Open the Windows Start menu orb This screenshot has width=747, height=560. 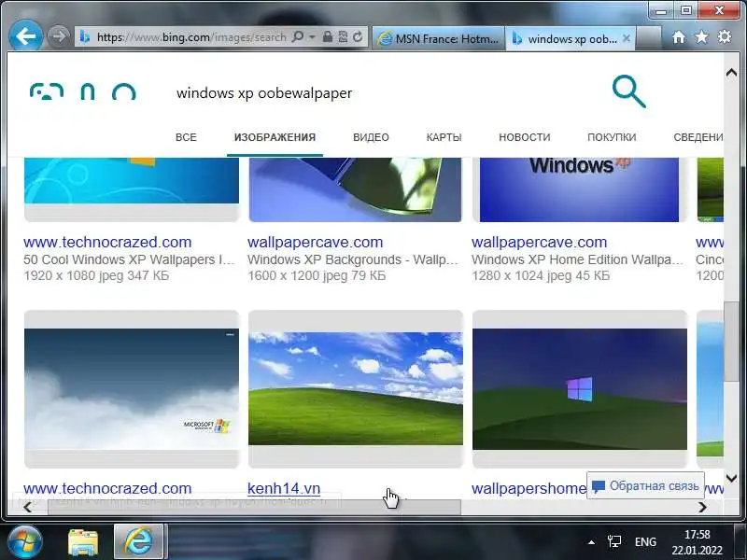(24, 542)
